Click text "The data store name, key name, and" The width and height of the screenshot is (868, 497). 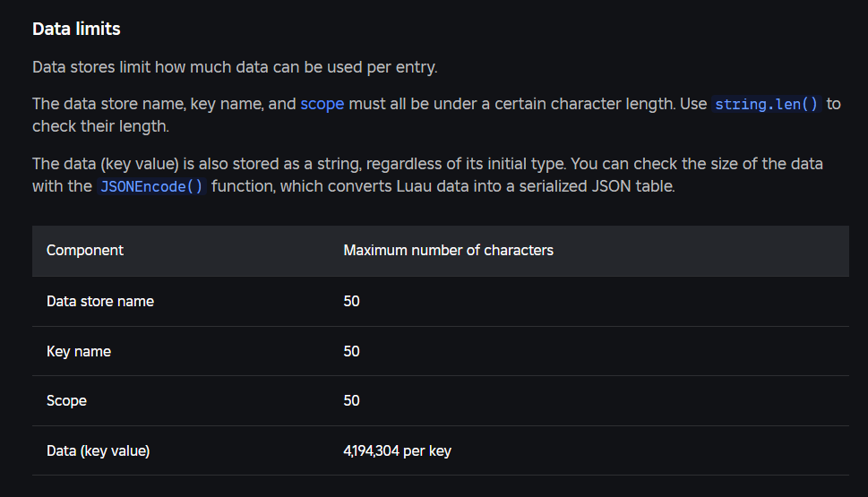[x=164, y=104]
